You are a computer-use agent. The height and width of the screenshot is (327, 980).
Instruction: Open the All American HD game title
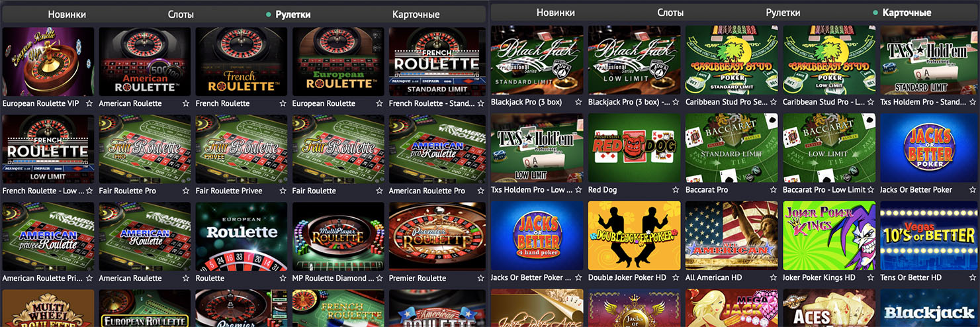(x=713, y=277)
